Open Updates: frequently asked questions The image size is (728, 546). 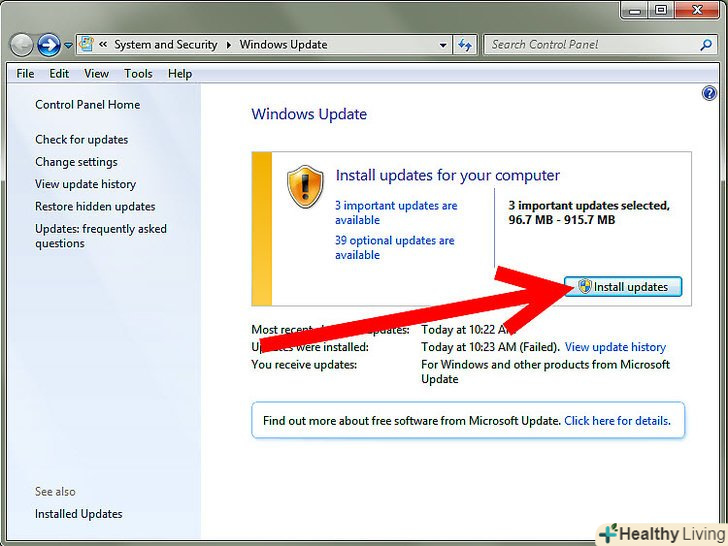click(x=101, y=236)
